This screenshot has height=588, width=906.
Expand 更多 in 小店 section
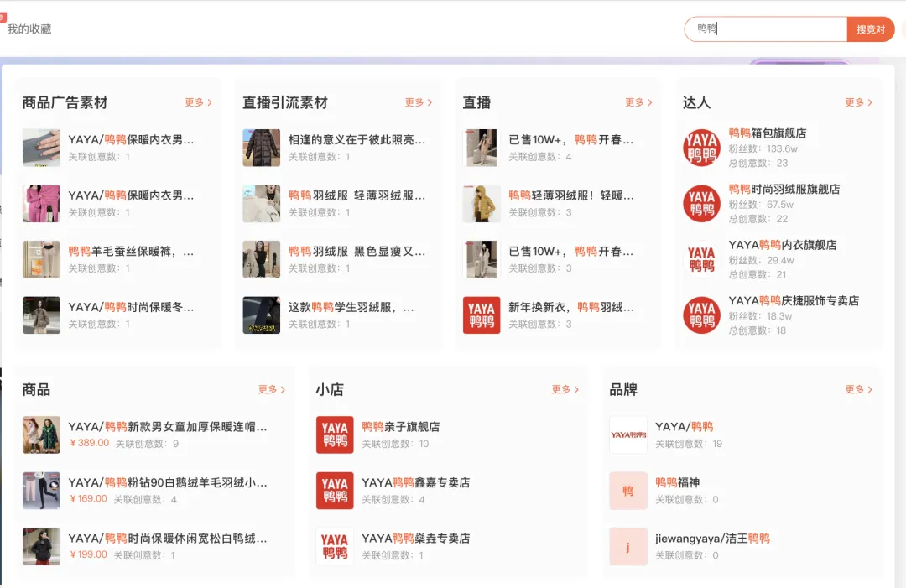point(565,389)
